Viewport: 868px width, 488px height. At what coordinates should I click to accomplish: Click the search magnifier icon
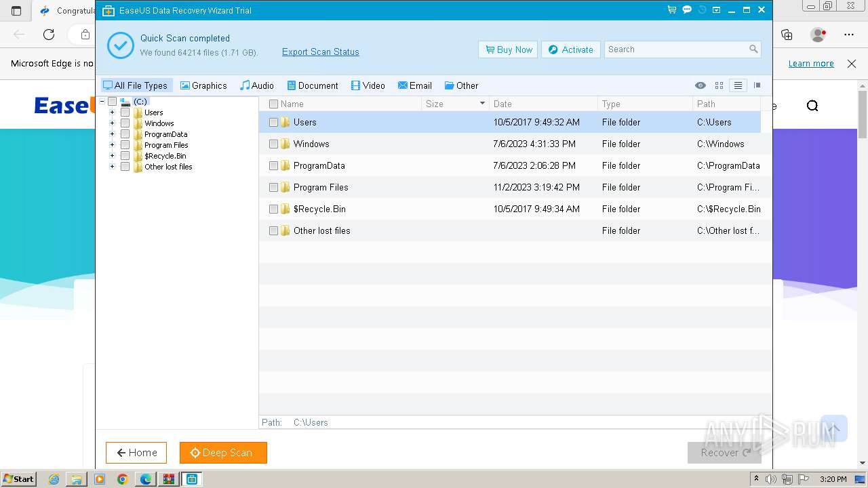pyautogui.click(x=753, y=49)
